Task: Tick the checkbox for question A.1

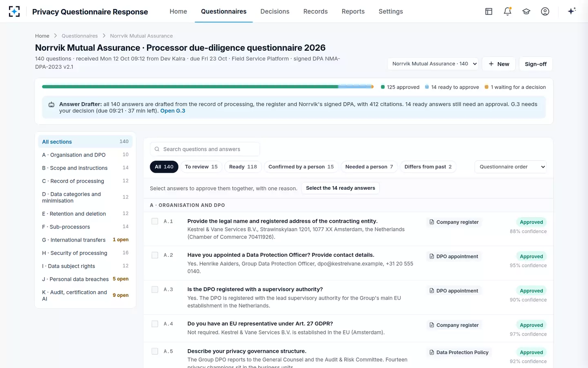Action: [155, 221]
